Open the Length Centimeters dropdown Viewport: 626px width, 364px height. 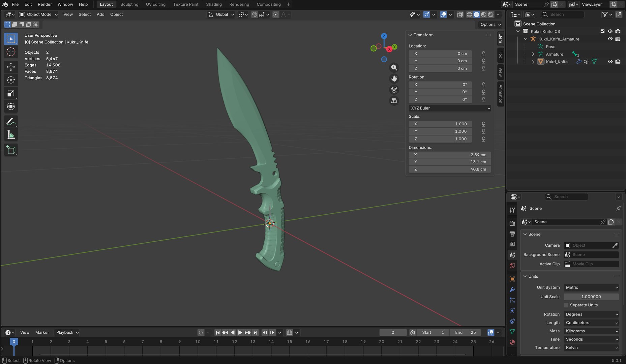(x=592, y=323)
